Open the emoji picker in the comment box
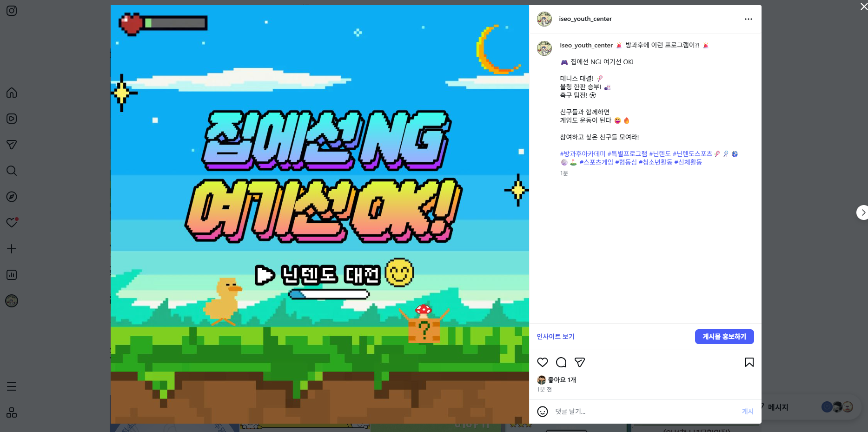The width and height of the screenshot is (868, 432). [543, 412]
